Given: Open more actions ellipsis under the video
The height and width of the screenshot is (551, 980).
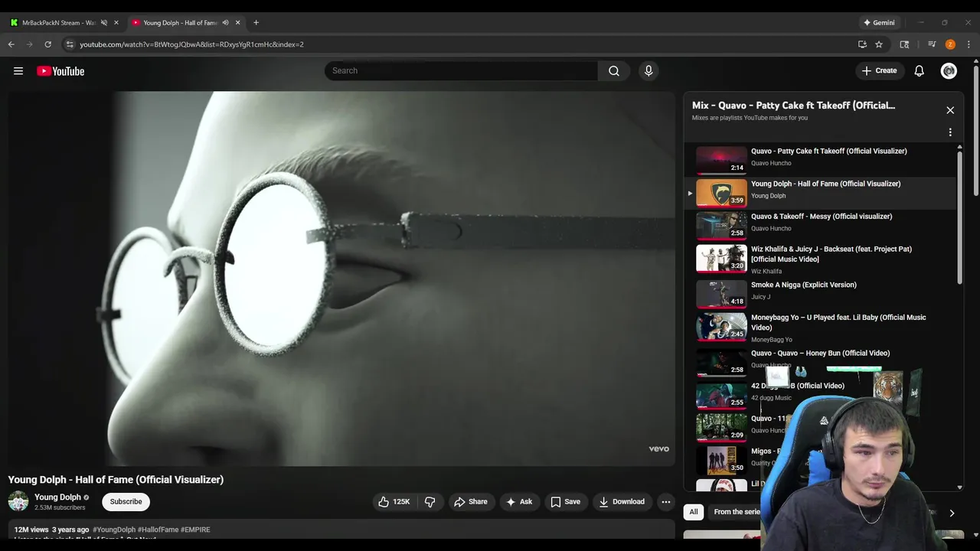Looking at the screenshot, I should [666, 502].
